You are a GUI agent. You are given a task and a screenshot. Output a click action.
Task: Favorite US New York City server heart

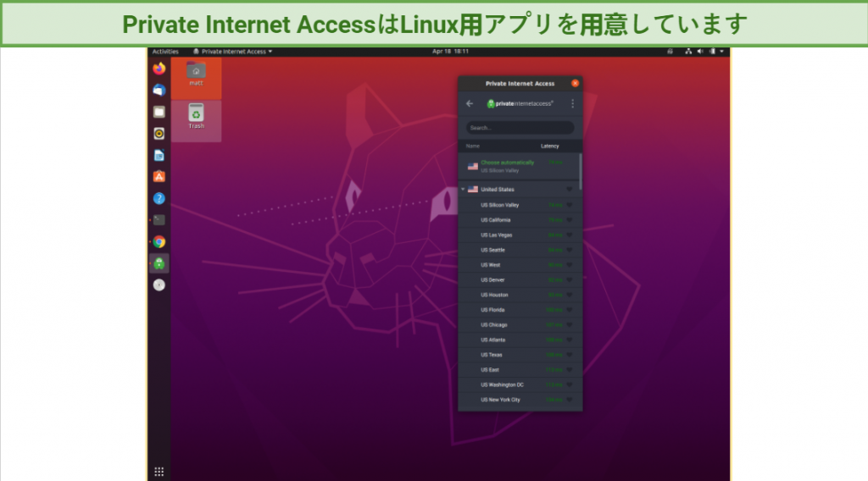(x=569, y=399)
